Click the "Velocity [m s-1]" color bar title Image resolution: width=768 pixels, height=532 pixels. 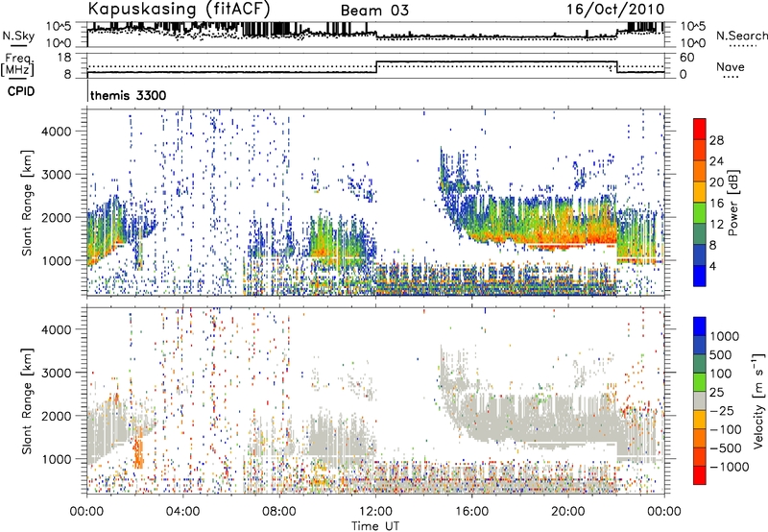coord(758,400)
